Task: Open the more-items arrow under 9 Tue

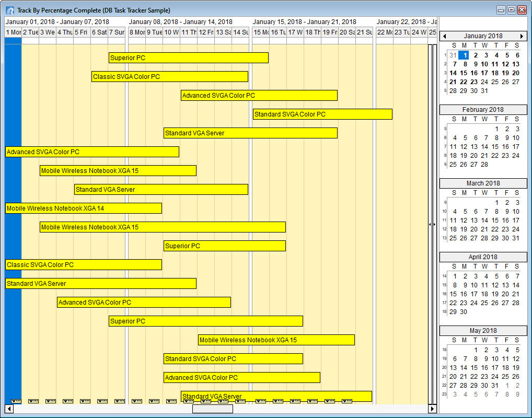Action: (154, 401)
